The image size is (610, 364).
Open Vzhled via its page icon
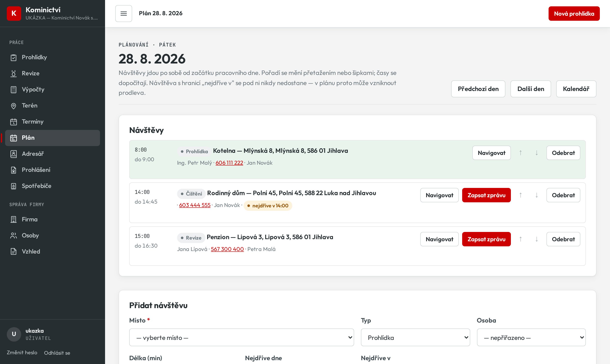coord(14,252)
